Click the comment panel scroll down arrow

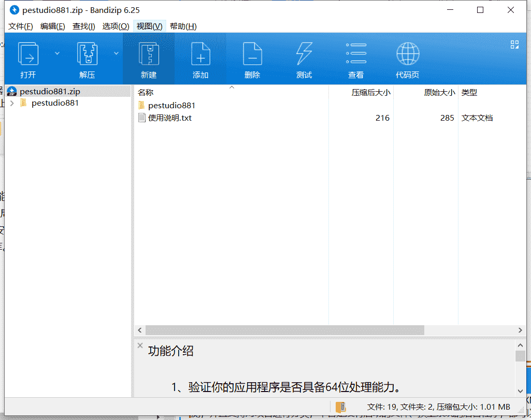pos(520,391)
